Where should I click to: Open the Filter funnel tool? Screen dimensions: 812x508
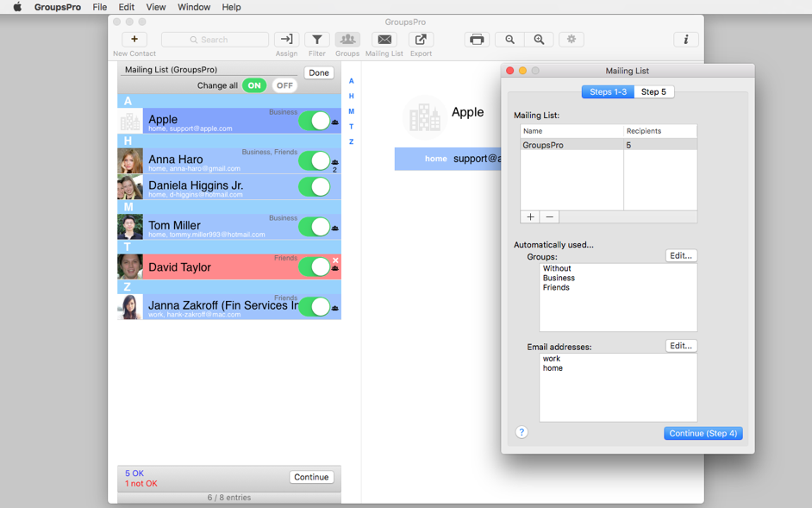(x=317, y=40)
